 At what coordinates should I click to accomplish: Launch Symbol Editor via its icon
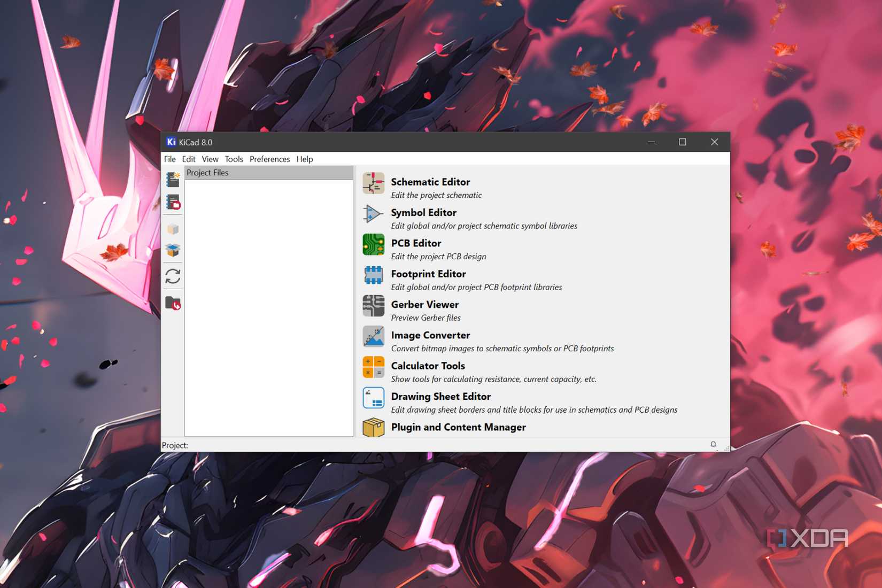coord(373,214)
